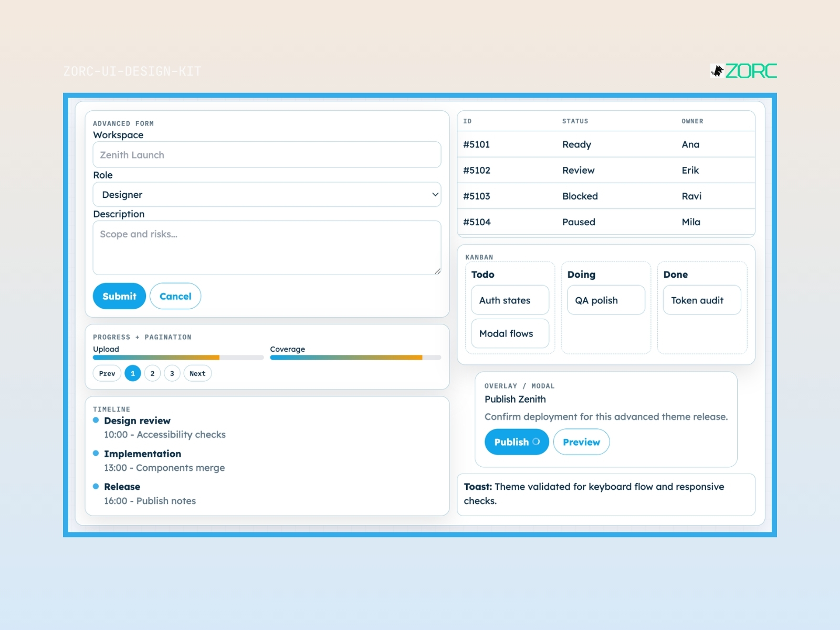
Task: Open the Role dropdown showing Designer
Action: pyautogui.click(x=267, y=194)
